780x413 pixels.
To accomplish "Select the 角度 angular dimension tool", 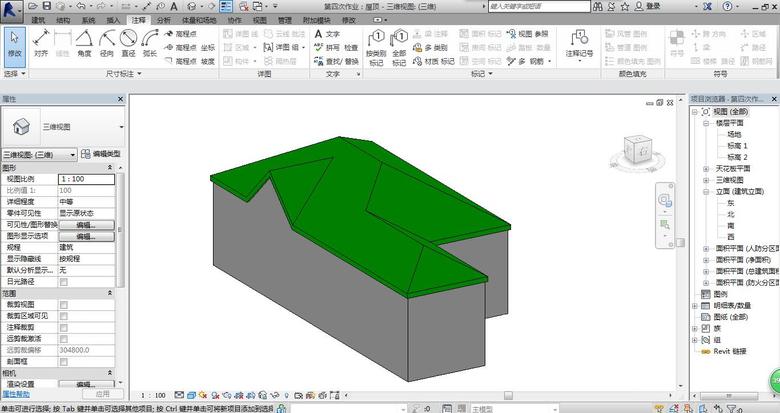I will coord(85,42).
